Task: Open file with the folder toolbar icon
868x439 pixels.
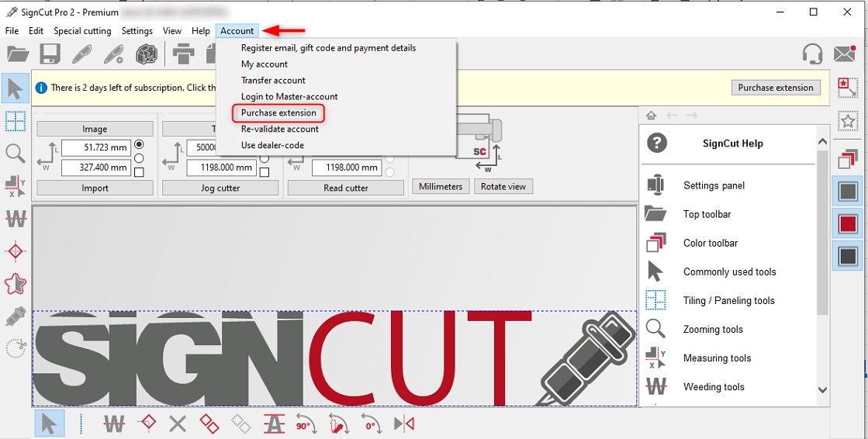Action: coord(17,54)
